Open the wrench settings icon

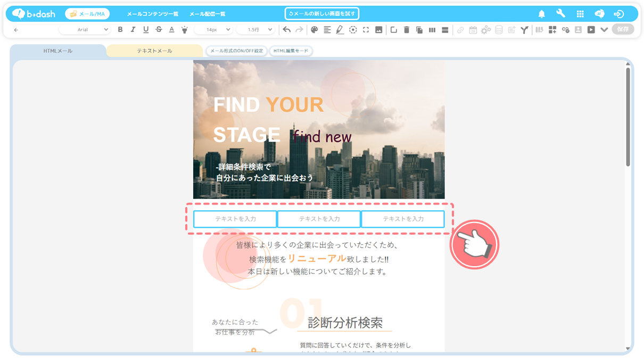(x=561, y=14)
